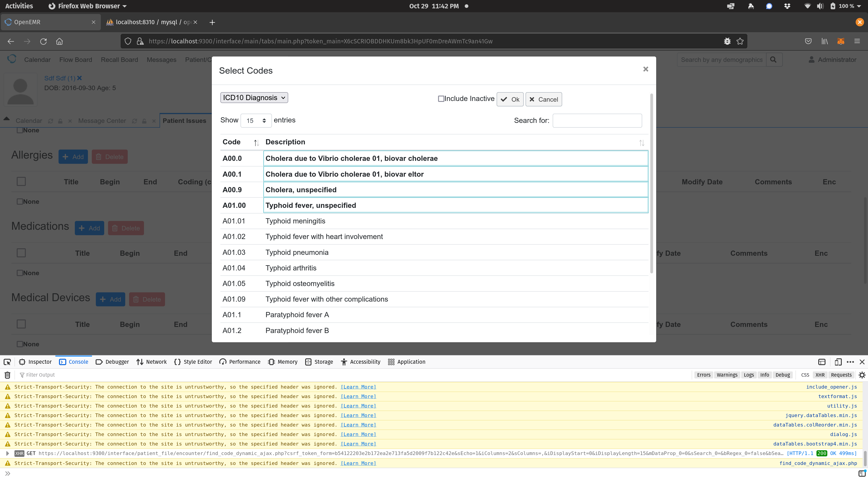
Task: Open the MetaMask extension icon
Action: click(x=840, y=41)
